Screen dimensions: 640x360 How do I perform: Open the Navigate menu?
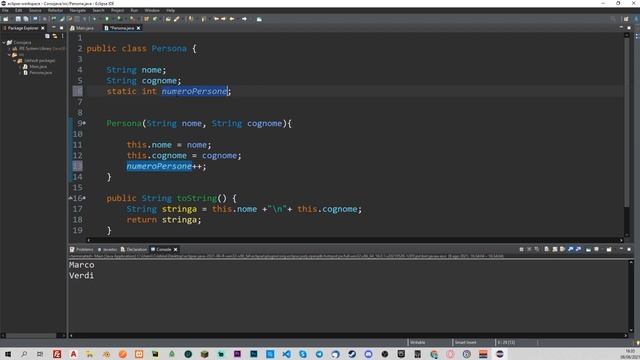[x=78, y=10]
